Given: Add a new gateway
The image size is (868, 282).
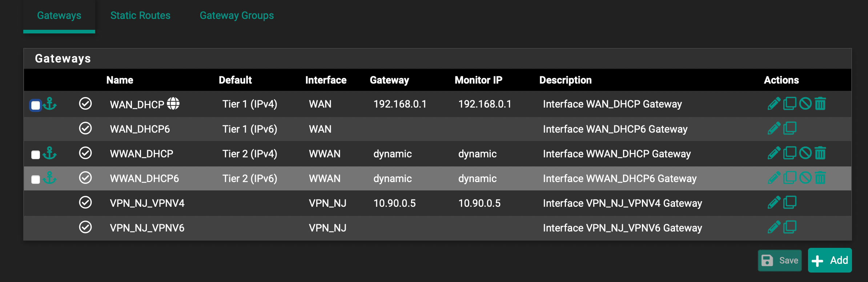Looking at the screenshot, I should pyautogui.click(x=830, y=260).
